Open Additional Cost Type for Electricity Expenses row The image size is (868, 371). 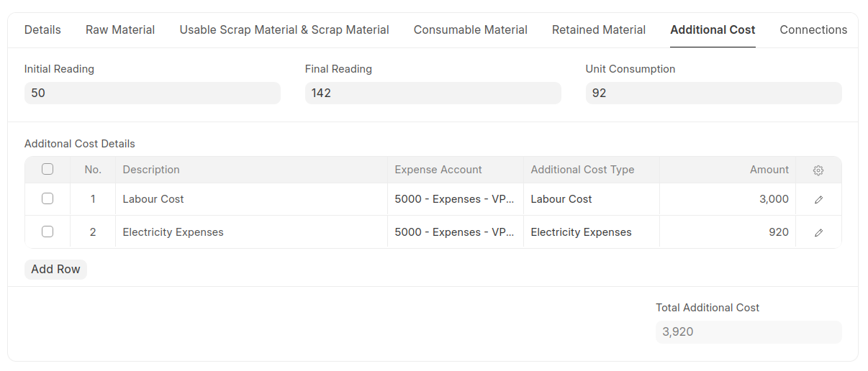coord(592,232)
